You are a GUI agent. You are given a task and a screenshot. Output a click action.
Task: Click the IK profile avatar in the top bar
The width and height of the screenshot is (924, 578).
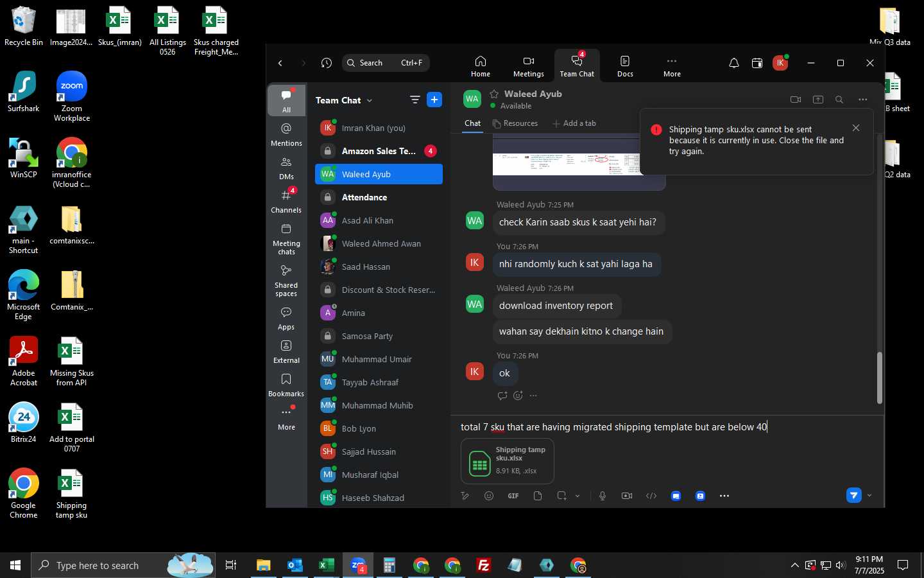pyautogui.click(x=780, y=63)
